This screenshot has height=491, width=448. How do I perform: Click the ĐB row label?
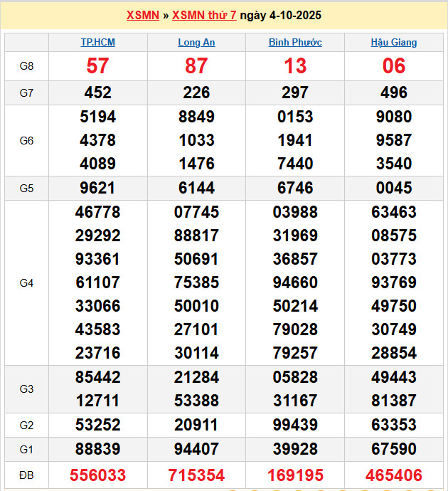coord(26,475)
